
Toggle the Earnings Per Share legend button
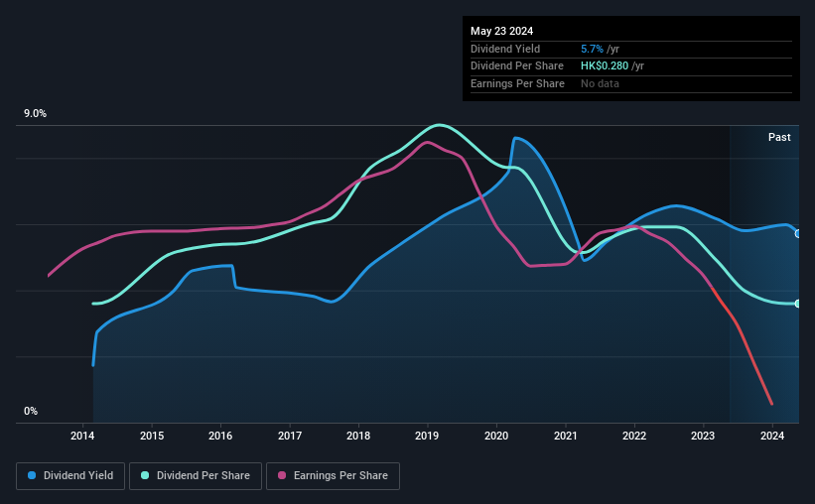[x=333, y=476]
